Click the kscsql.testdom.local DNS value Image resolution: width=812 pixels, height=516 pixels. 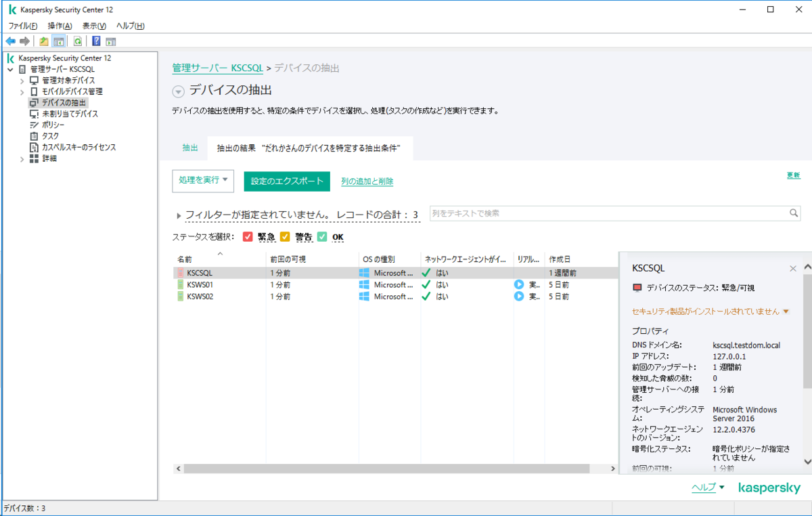click(746, 345)
